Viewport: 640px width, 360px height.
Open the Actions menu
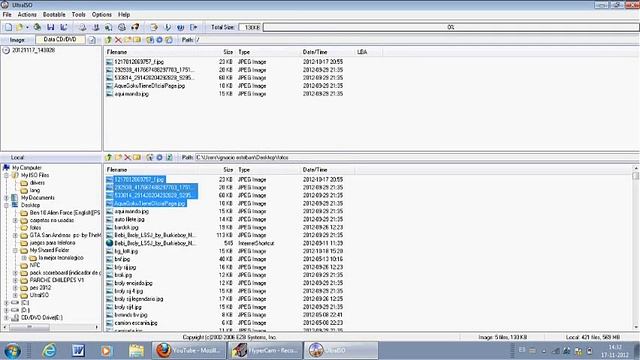pyautogui.click(x=27, y=14)
